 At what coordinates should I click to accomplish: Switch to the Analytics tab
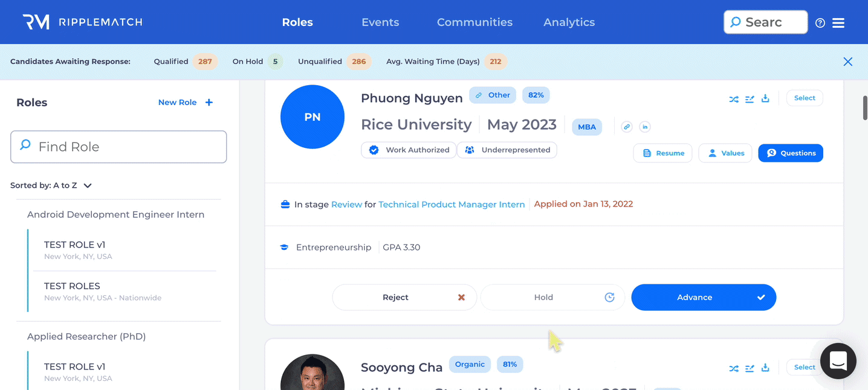click(x=568, y=22)
